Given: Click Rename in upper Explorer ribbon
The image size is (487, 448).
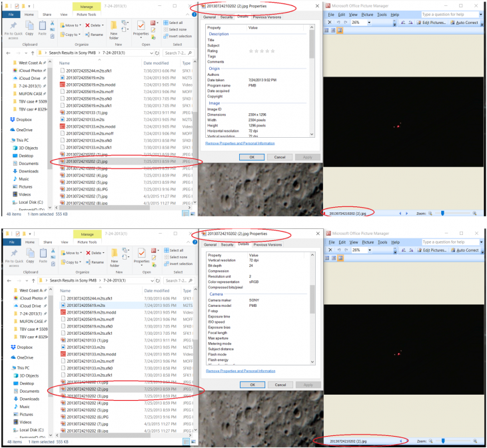Looking at the screenshot, I should pos(94,35).
